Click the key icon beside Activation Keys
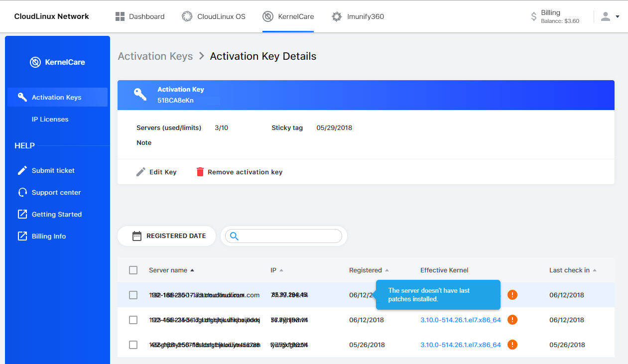 [22, 97]
